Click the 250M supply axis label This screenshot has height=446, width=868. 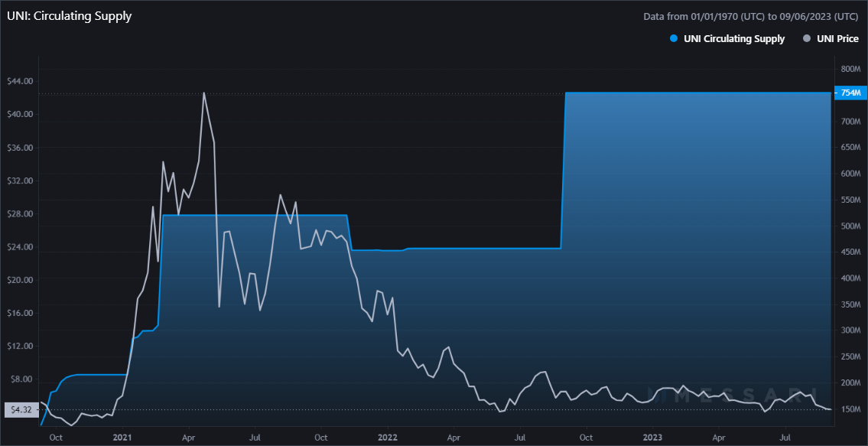(x=851, y=356)
